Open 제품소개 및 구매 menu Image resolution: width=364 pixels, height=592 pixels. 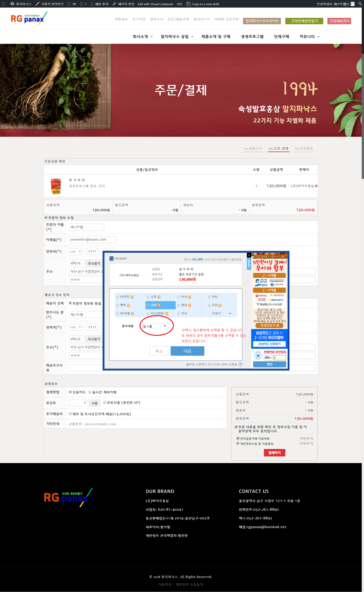click(216, 37)
